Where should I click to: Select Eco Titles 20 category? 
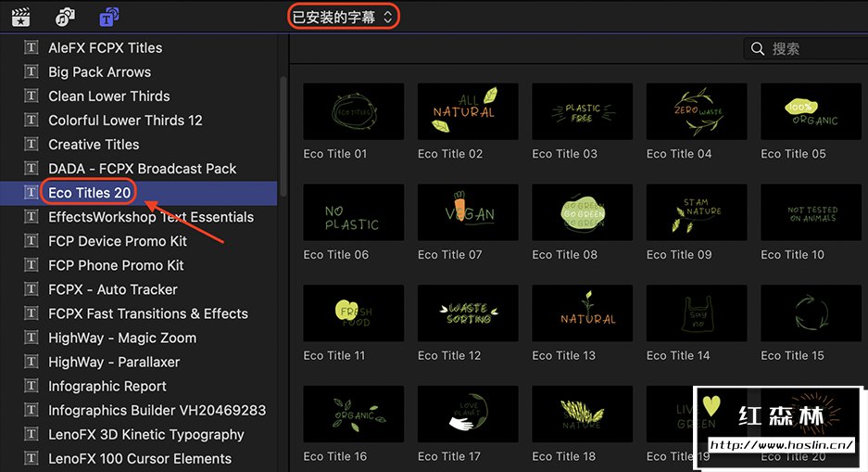pos(138,193)
